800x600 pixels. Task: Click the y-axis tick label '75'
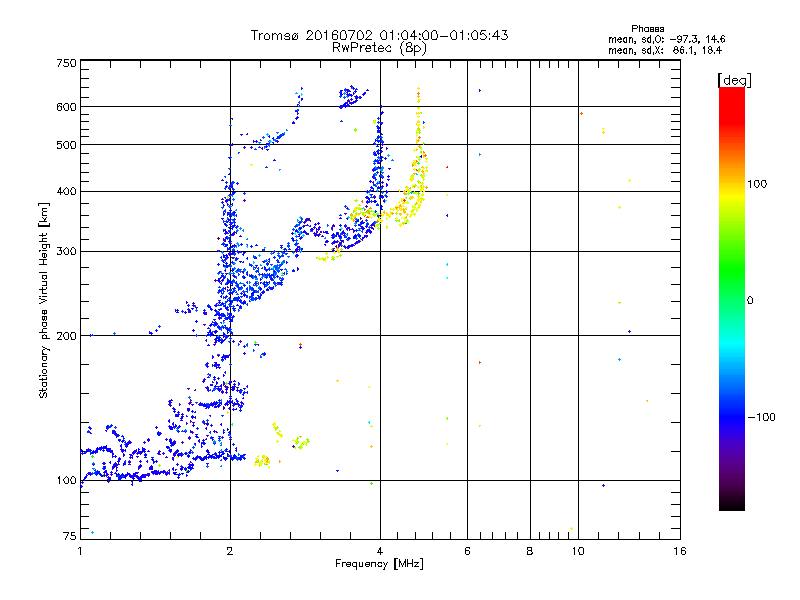(70, 536)
